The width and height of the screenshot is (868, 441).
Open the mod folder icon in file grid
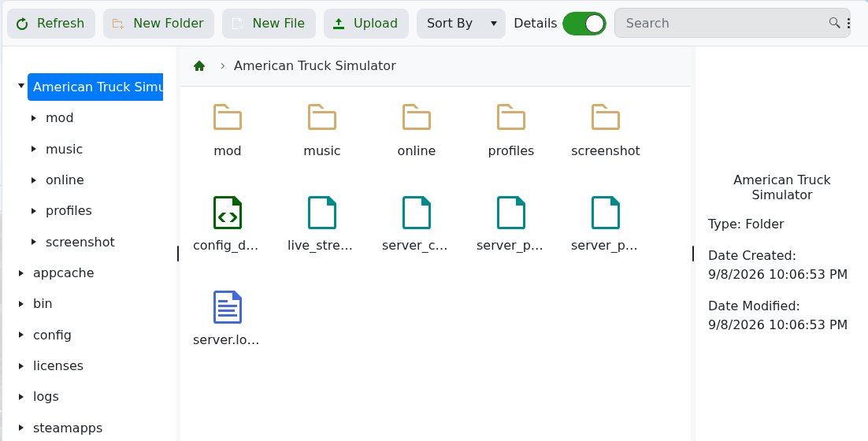tap(228, 117)
